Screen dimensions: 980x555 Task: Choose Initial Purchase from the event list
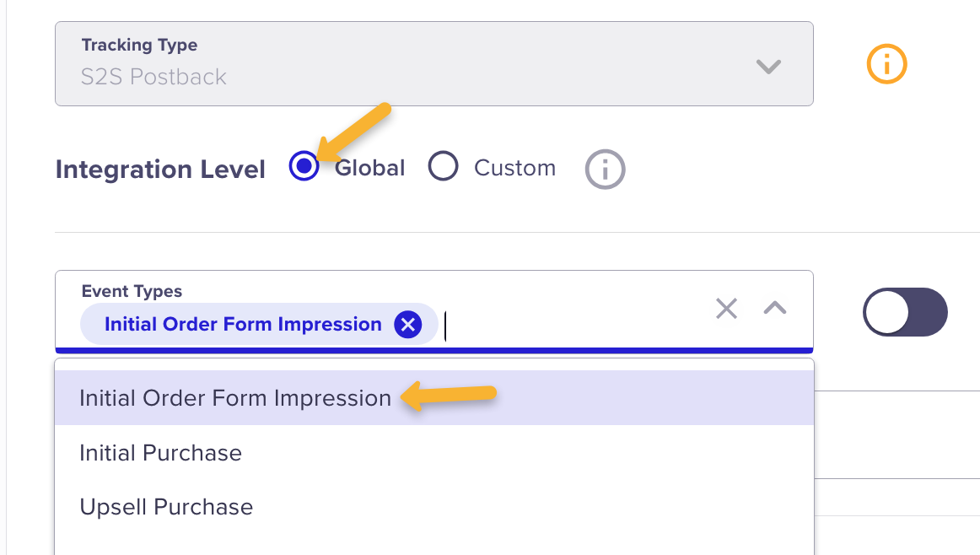pyautogui.click(x=160, y=453)
